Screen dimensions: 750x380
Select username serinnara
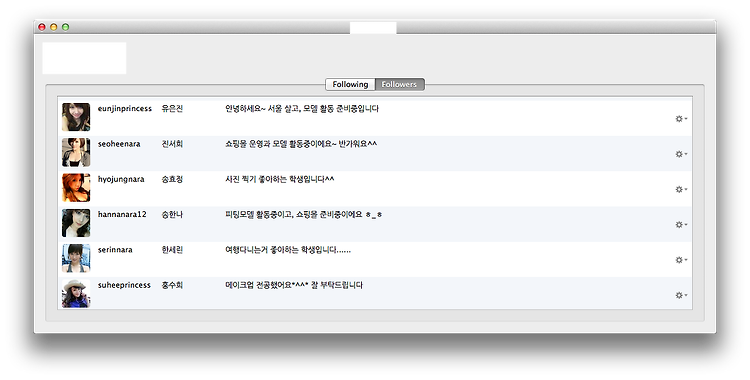click(x=115, y=250)
